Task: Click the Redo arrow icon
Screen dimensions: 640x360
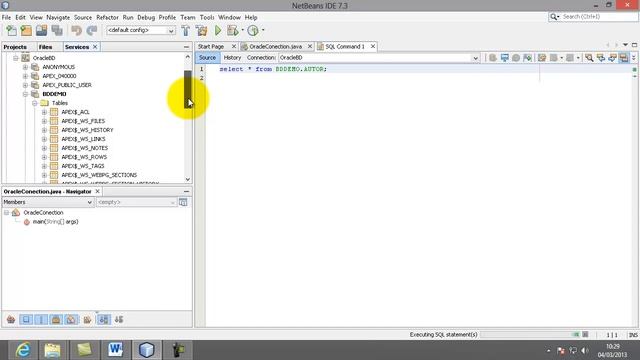Action: click(x=92, y=31)
